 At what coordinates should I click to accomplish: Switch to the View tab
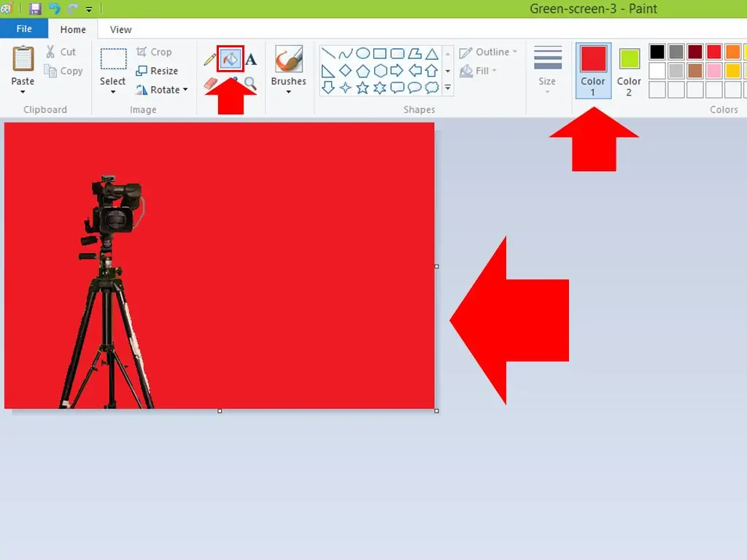pyautogui.click(x=120, y=29)
